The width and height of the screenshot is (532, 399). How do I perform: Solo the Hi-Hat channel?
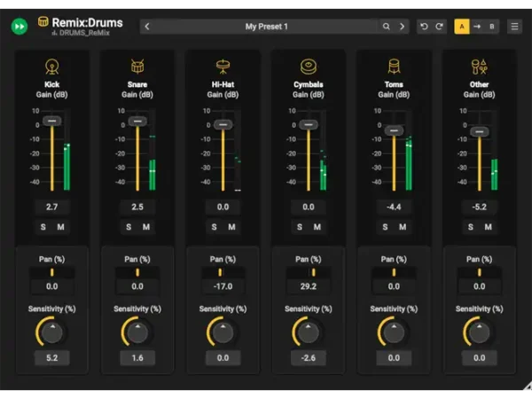tap(214, 227)
